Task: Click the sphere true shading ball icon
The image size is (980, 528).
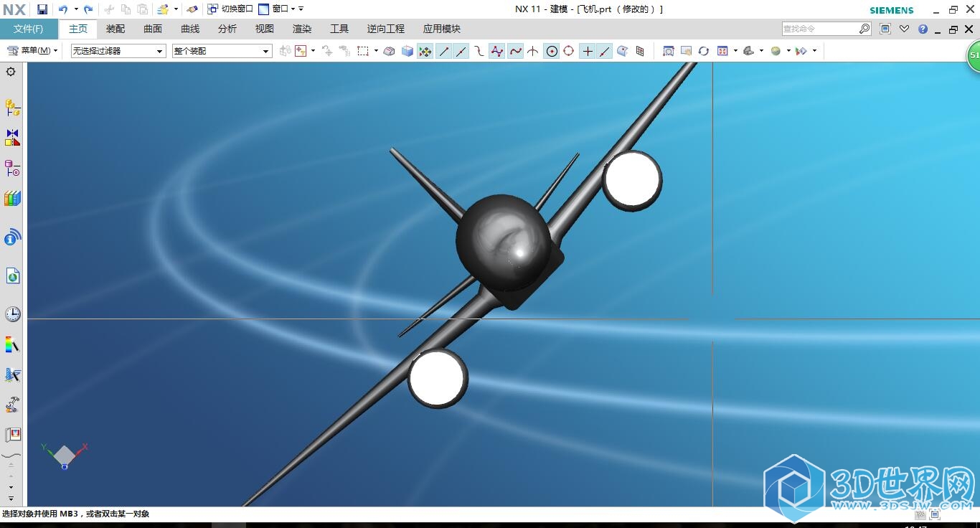Action: [776, 51]
